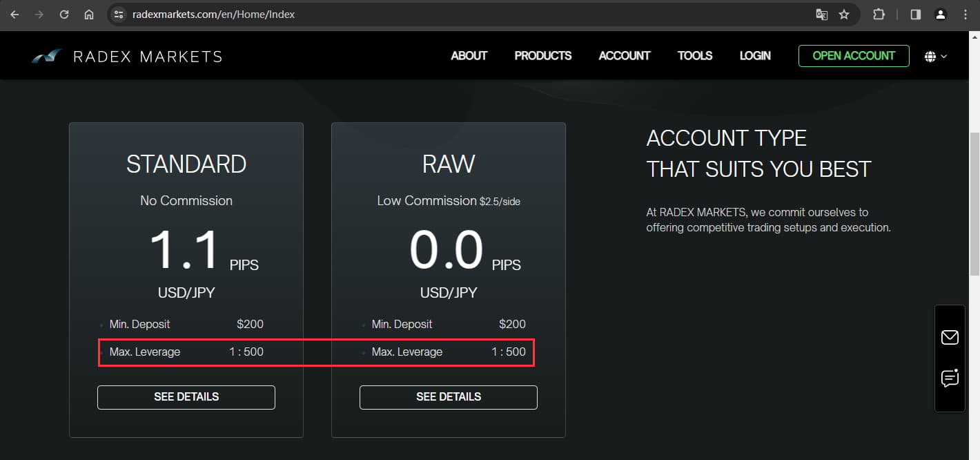Bookmark this page with the star icon
Image resolution: width=980 pixels, height=460 pixels.
point(844,14)
